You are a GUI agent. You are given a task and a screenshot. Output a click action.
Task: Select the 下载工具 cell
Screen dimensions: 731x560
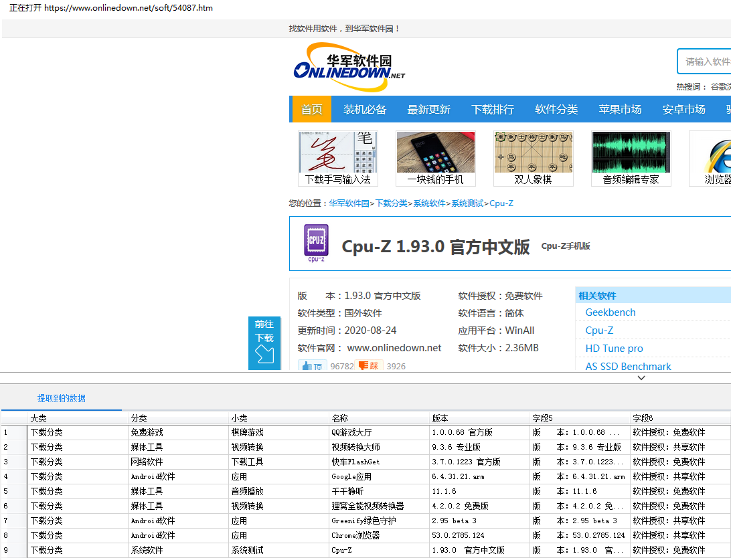click(278, 462)
